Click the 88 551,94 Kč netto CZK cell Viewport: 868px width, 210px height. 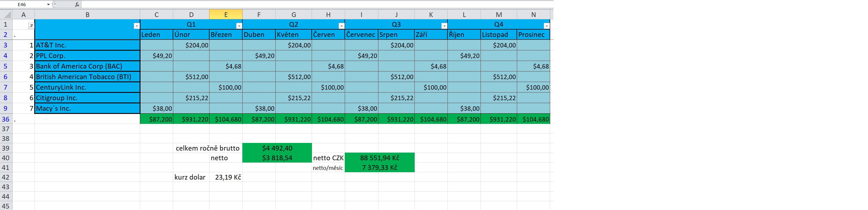tap(379, 158)
